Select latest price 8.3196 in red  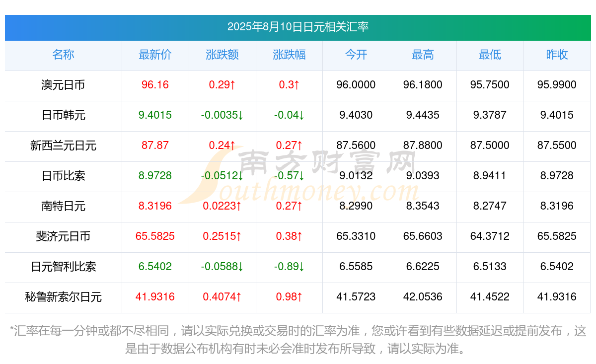pos(155,206)
